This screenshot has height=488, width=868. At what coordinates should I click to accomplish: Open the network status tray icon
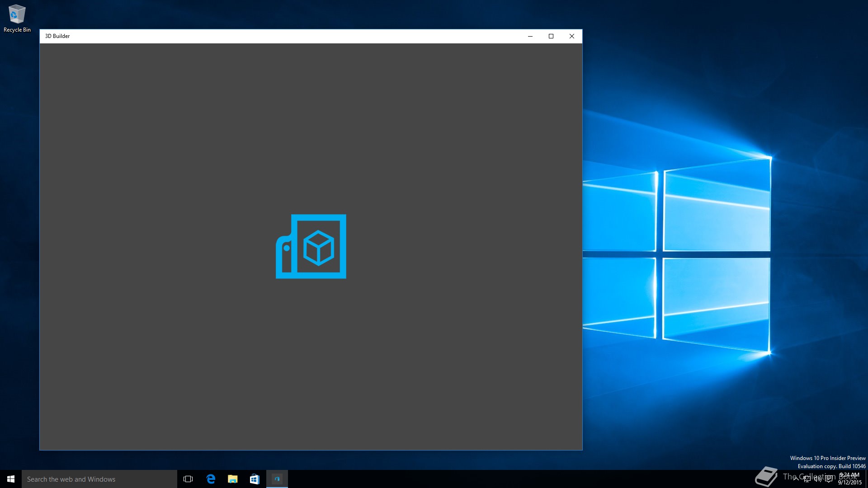807,479
